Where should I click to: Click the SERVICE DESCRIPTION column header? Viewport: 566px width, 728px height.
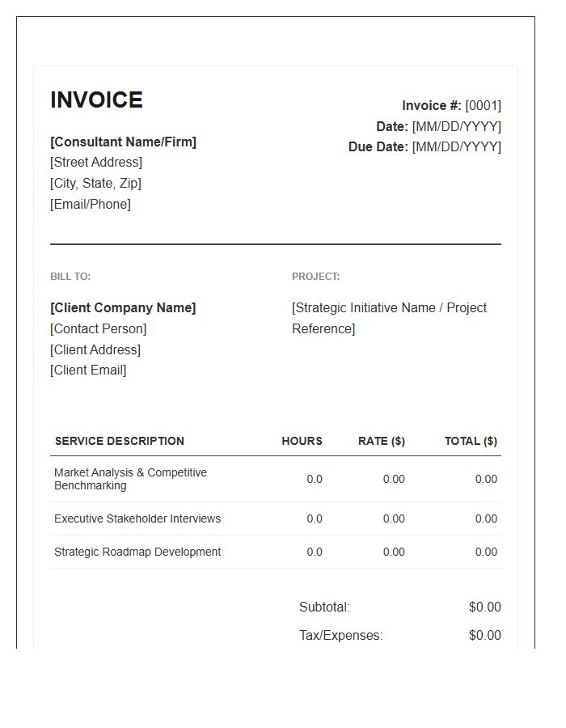click(x=119, y=441)
